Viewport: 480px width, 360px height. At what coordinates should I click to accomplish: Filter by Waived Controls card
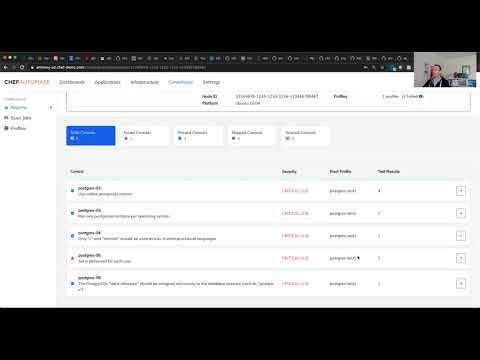tap(306, 136)
